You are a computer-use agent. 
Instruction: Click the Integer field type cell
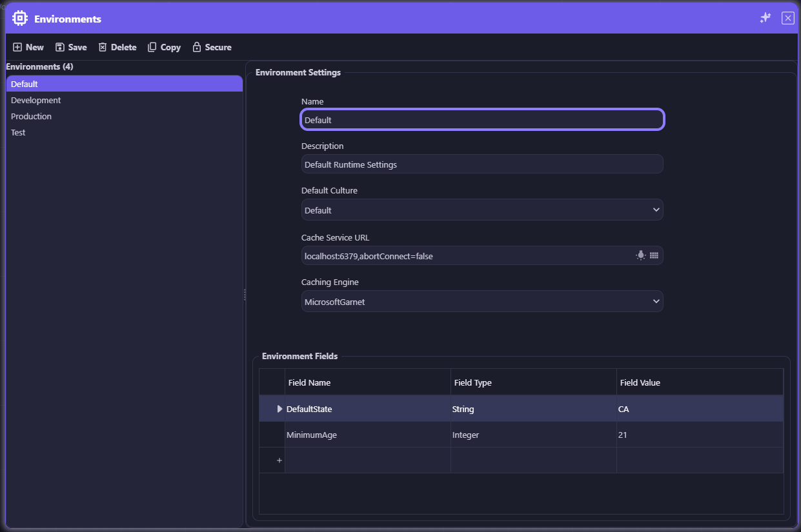pos(534,435)
